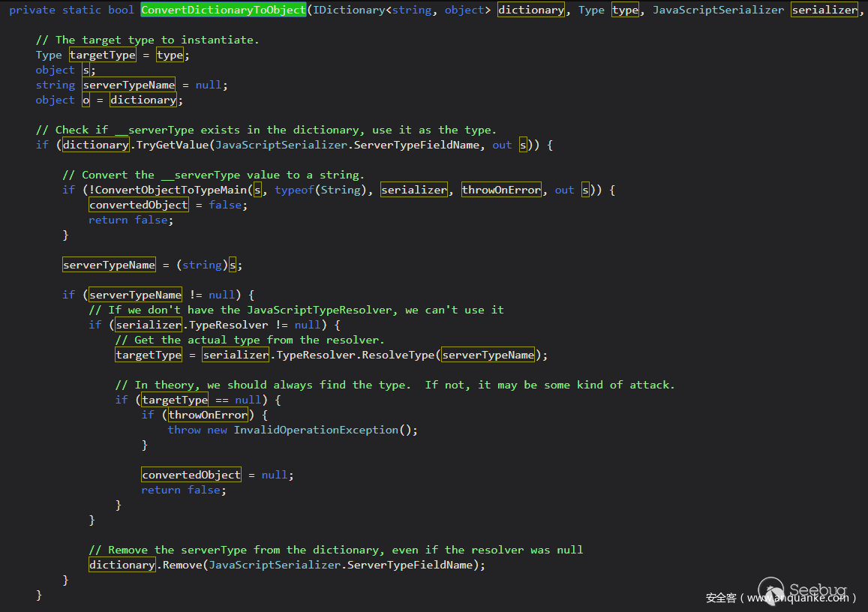Click the 'static' keyword in the method signature
868x612 pixels.
pos(81,10)
